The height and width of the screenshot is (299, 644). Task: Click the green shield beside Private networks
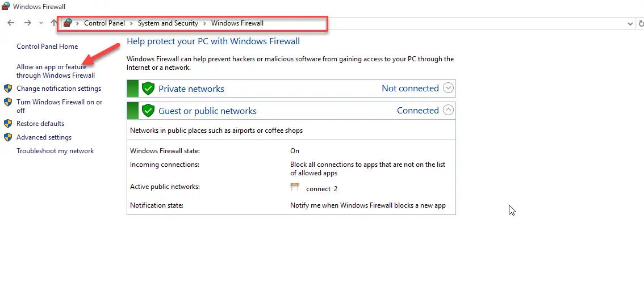coord(148,89)
